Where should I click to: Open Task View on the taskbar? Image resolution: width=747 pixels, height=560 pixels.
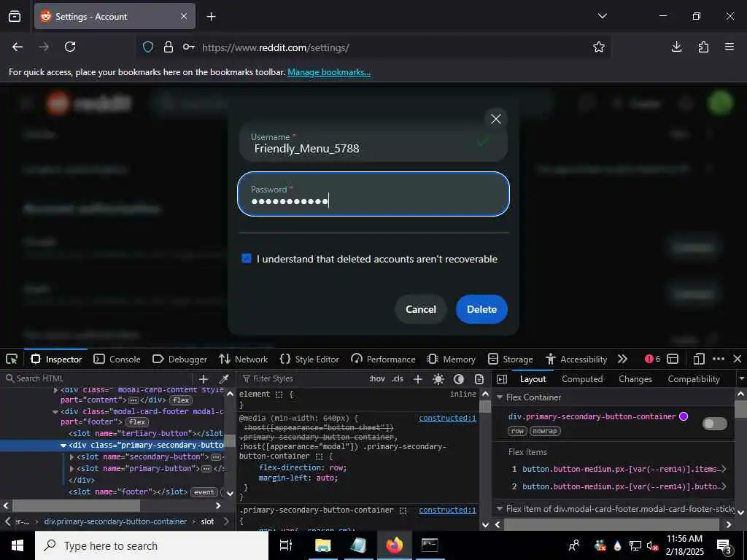(x=285, y=545)
